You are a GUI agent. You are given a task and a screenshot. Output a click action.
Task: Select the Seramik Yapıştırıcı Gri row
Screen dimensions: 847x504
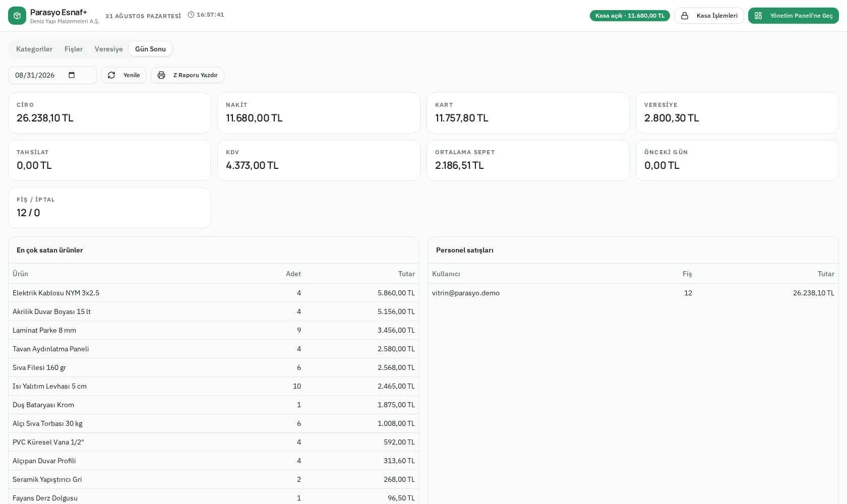click(x=214, y=479)
